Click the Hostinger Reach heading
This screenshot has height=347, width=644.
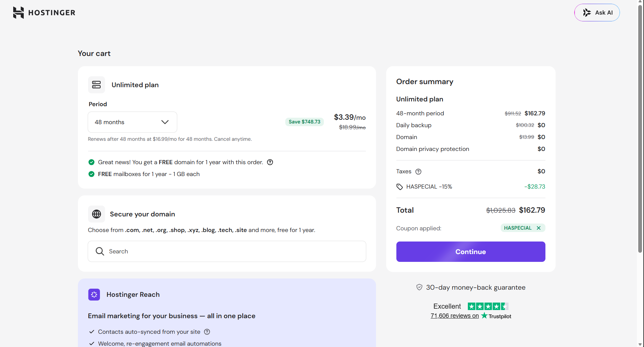[133, 294]
